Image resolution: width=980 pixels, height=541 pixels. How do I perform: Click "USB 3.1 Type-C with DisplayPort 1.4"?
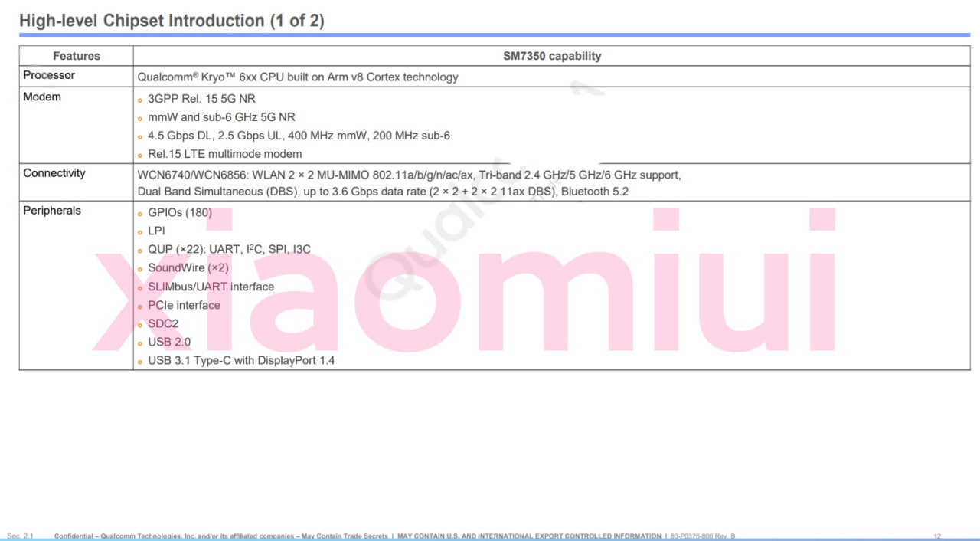coord(241,360)
